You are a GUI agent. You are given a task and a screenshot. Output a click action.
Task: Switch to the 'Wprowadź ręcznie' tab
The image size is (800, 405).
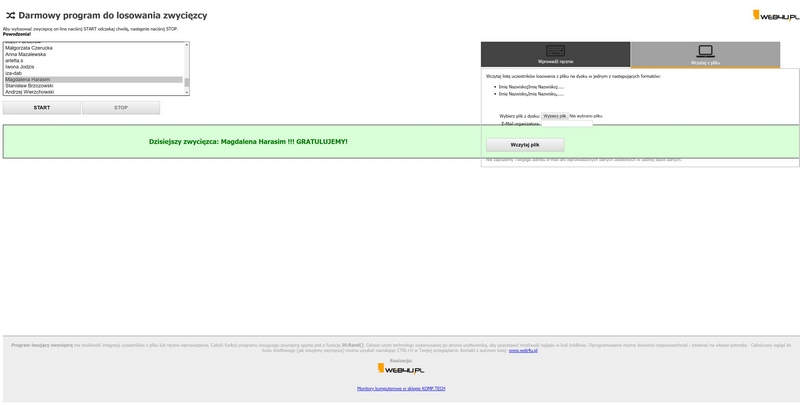click(555, 61)
